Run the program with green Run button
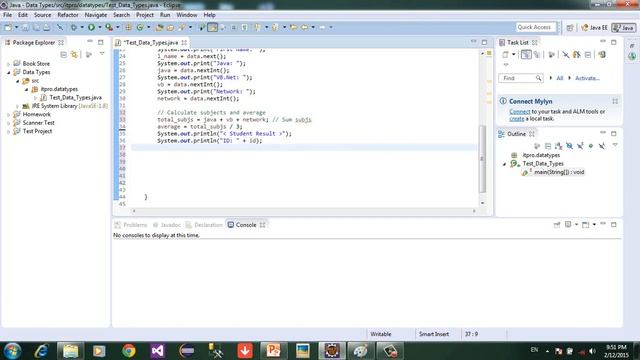 click(x=91, y=27)
